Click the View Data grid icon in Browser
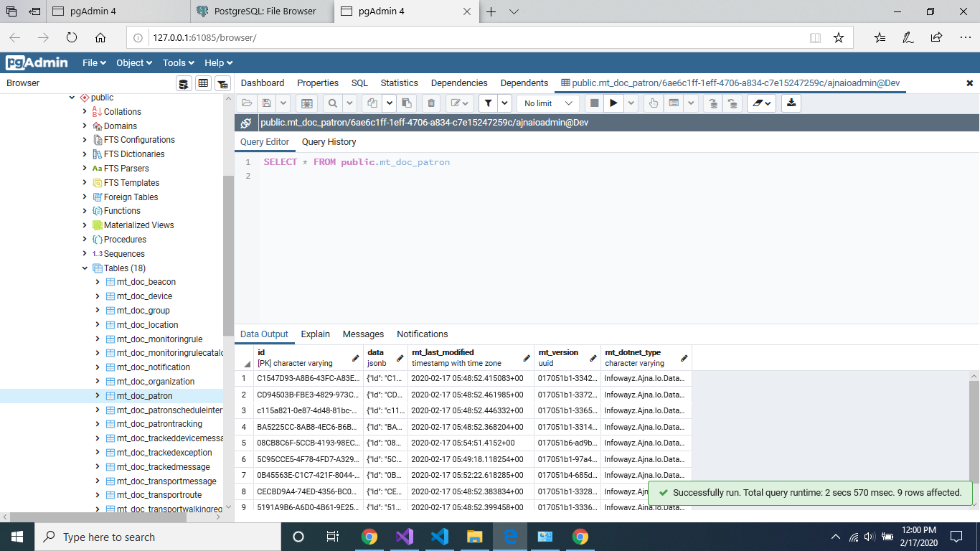The width and height of the screenshot is (980, 551). click(204, 84)
